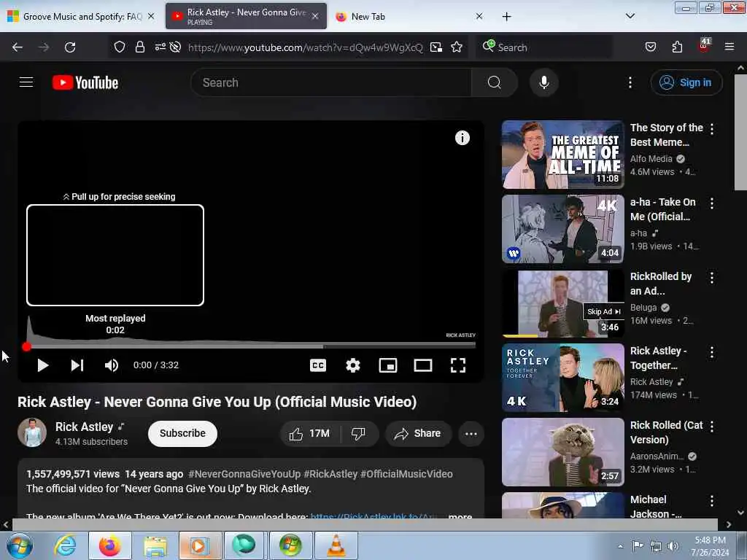Mute the video player volume

112,365
